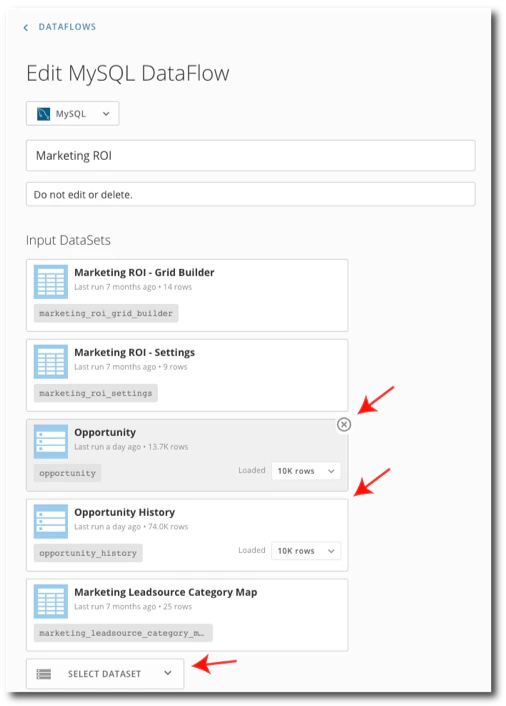The image size is (506, 706).
Task: Open Opportunity History's 10K rows dropdown
Action: [306, 551]
